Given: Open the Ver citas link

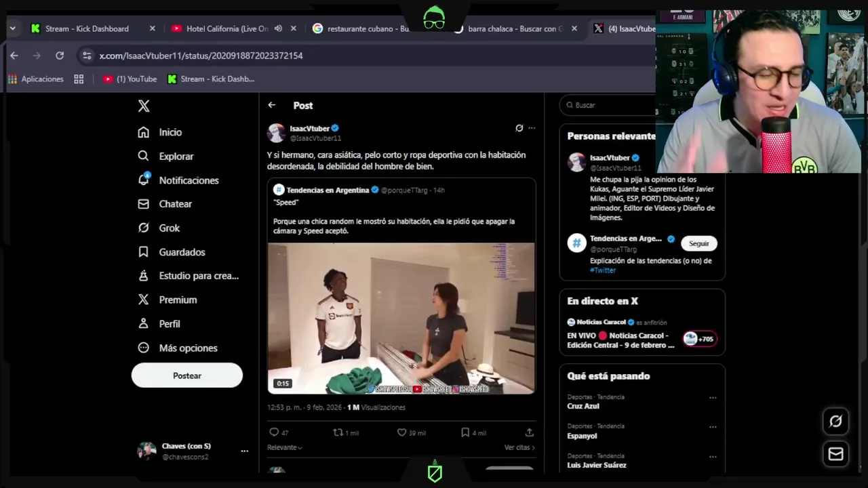Looking at the screenshot, I should (x=519, y=447).
